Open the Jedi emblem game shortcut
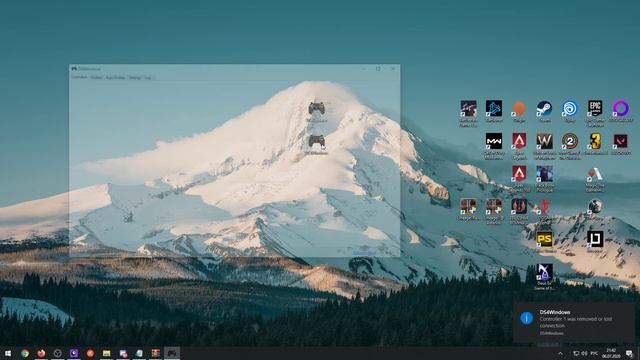The height and width of the screenshot is (360, 640). coord(519,207)
